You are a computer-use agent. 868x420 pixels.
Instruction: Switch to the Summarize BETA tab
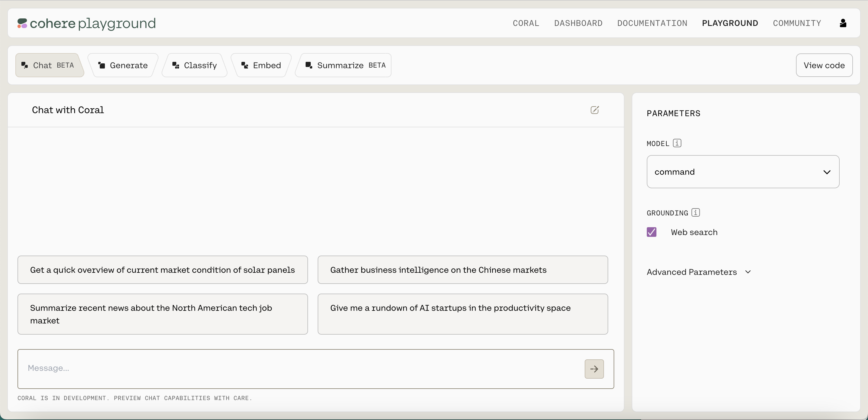click(345, 65)
